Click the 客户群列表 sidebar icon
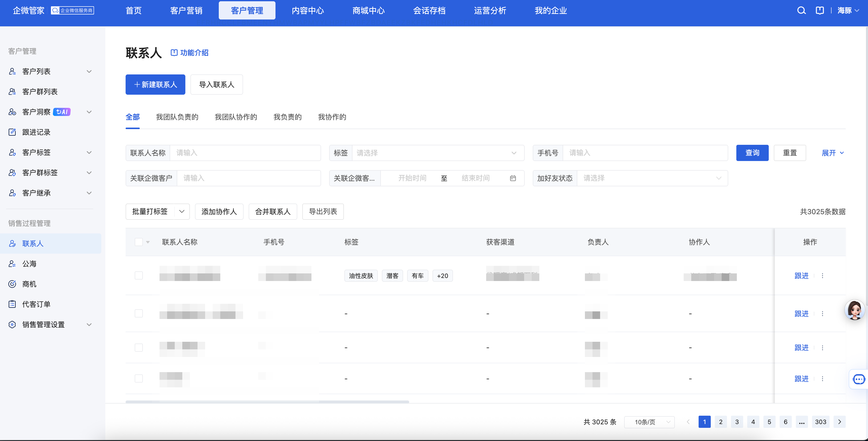The width and height of the screenshot is (868, 441). 12,92
